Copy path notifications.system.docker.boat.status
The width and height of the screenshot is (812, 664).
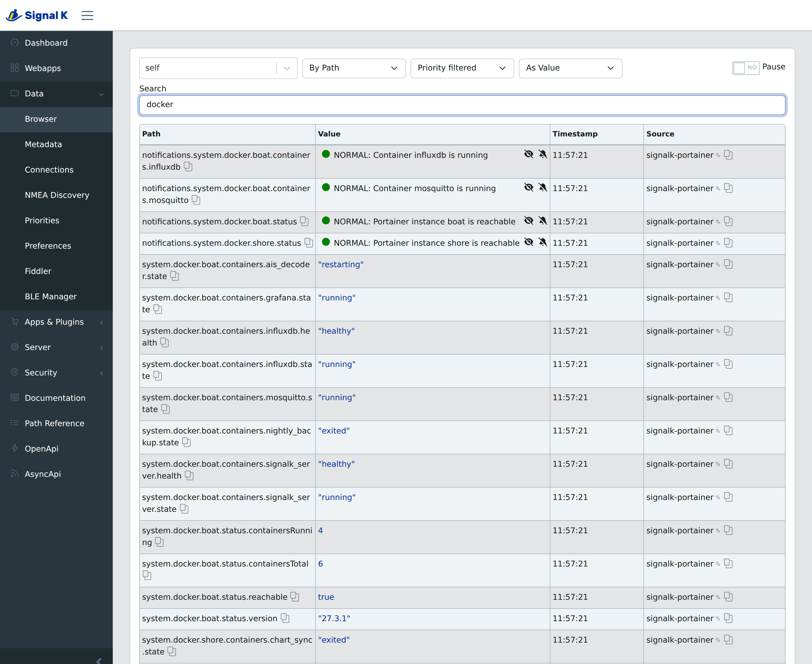coord(304,222)
